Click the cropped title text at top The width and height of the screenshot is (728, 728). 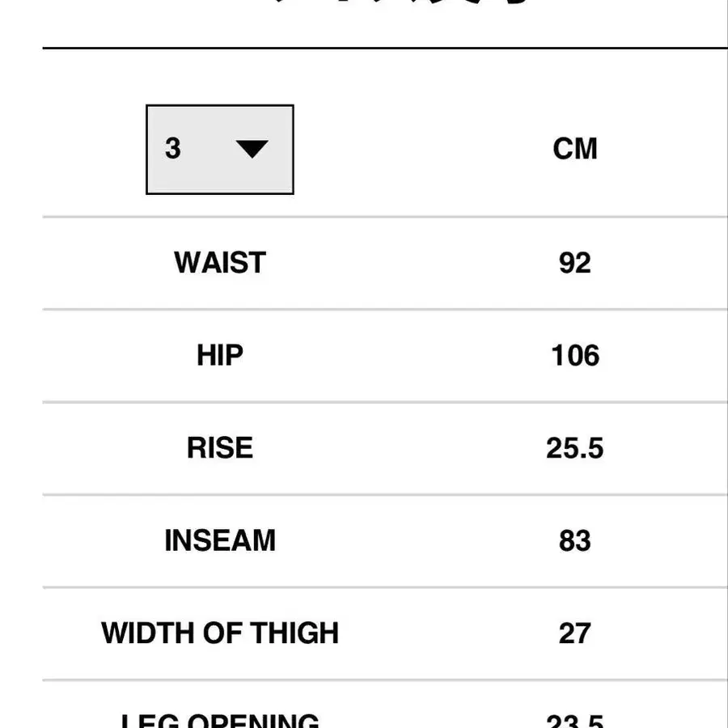(x=400, y=2)
